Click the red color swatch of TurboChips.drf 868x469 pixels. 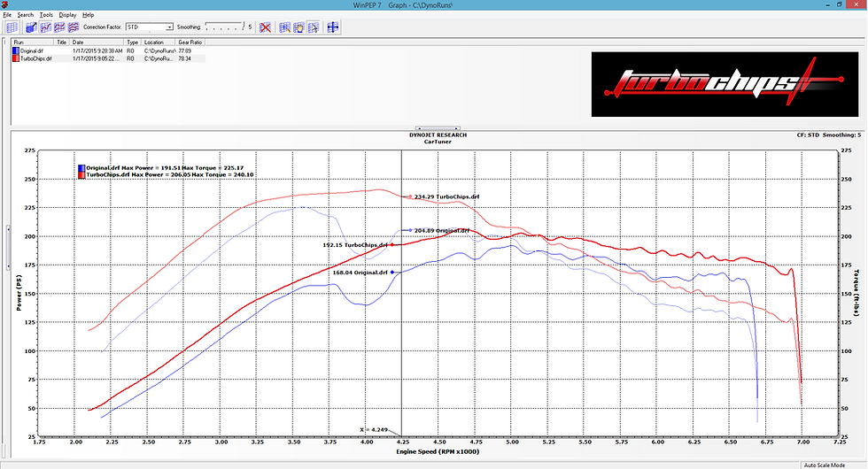[16, 58]
